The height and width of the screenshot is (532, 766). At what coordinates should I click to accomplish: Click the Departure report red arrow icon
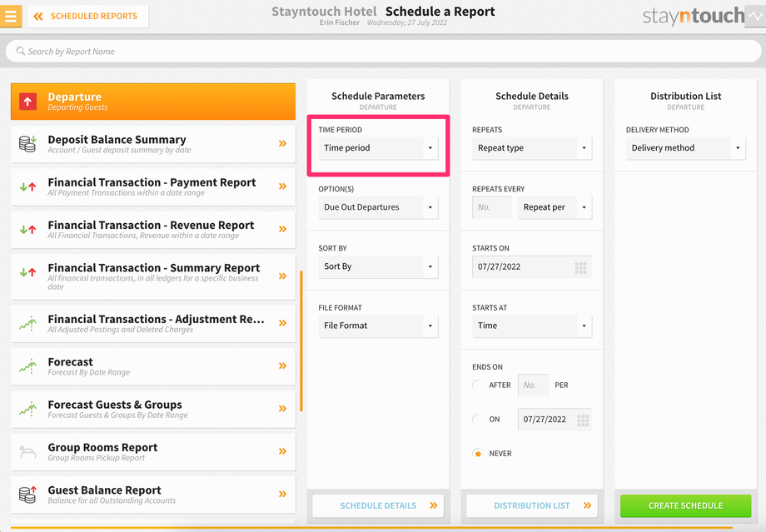tap(27, 102)
